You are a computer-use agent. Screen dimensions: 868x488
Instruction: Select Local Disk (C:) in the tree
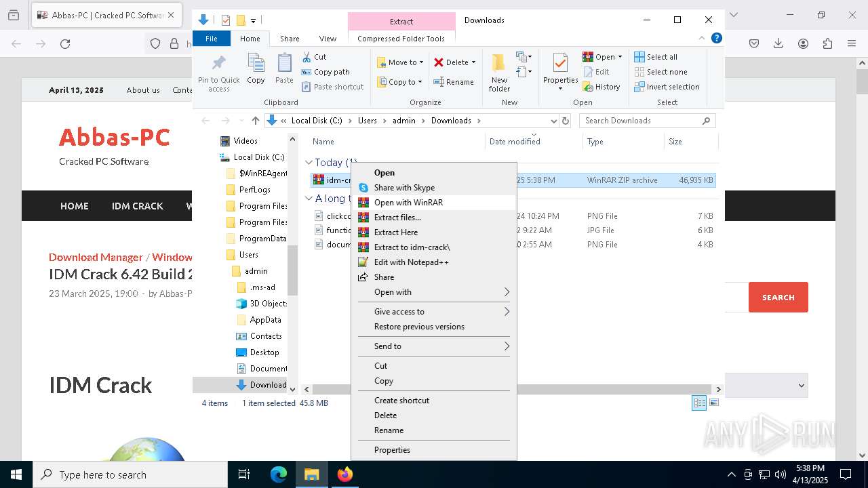252,157
